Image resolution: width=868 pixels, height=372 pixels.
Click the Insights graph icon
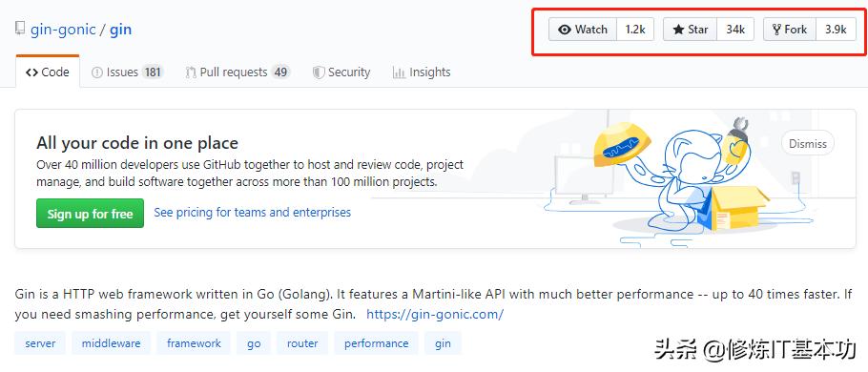399,72
